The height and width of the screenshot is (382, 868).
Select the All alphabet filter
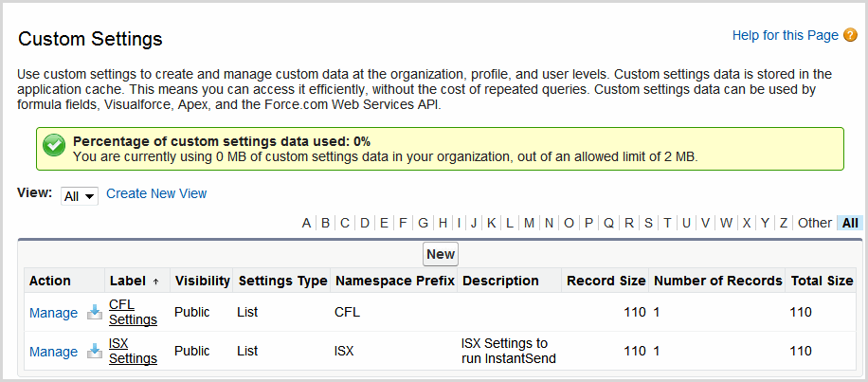(850, 223)
